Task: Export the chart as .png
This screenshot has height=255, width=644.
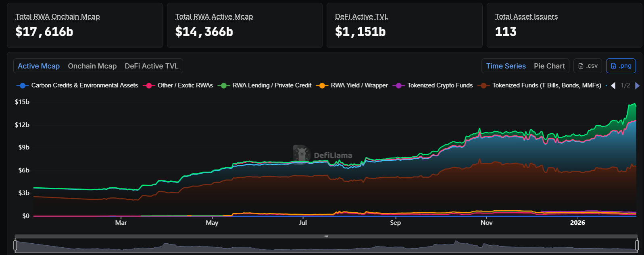Action: click(x=621, y=66)
